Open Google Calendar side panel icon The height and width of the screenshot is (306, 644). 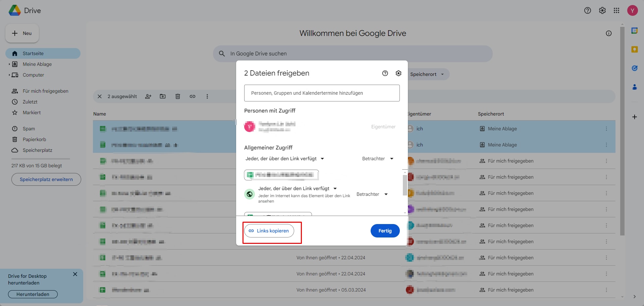point(634,31)
